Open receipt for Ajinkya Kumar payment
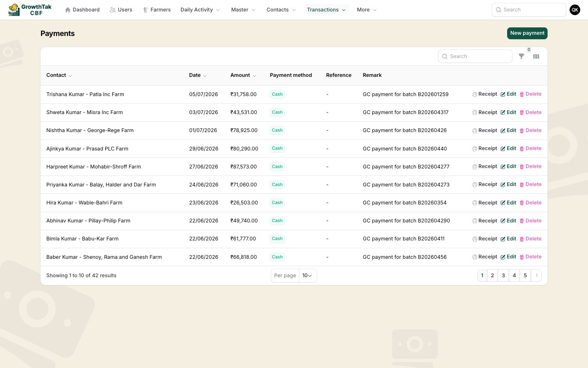Viewport: 588px width, 368px height. (485, 148)
